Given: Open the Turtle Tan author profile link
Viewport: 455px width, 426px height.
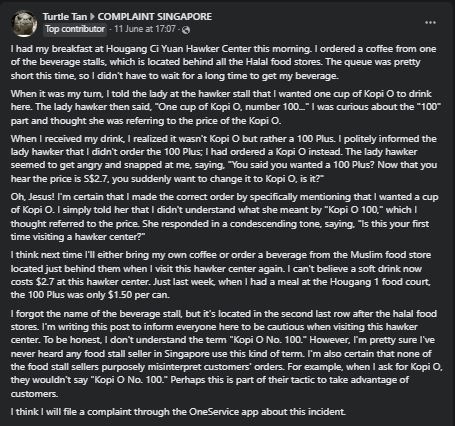Looking at the screenshot, I should click(x=65, y=17).
